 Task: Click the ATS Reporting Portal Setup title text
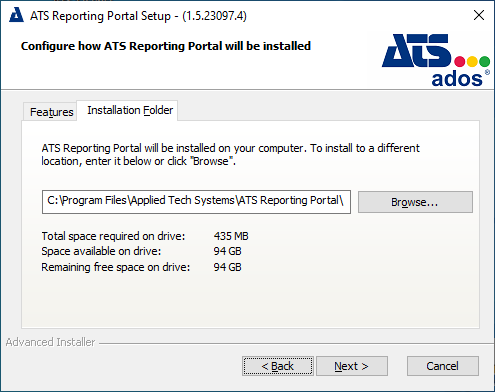coord(138,16)
